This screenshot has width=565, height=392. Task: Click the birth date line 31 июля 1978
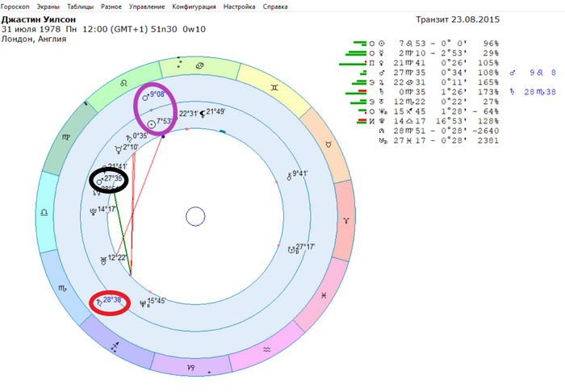(x=103, y=29)
